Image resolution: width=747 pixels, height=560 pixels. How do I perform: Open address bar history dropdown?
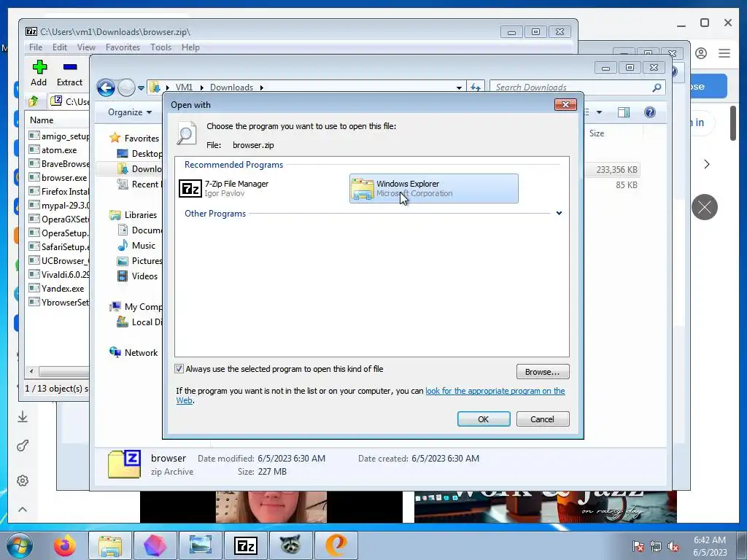459,87
